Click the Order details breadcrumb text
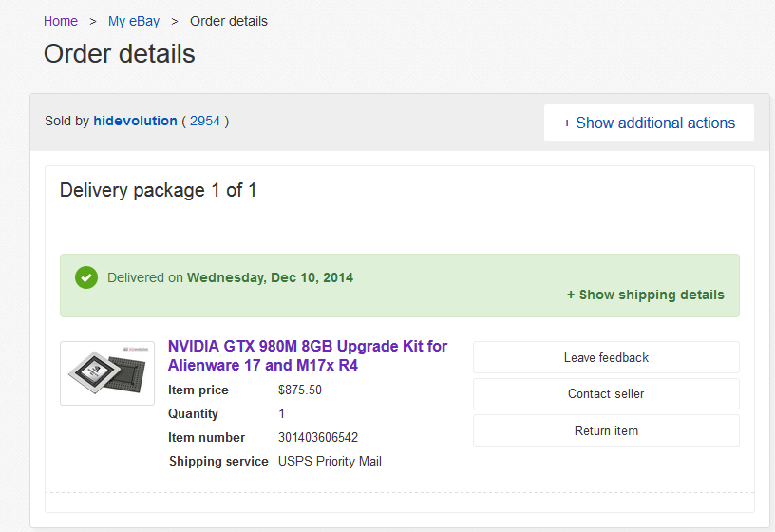This screenshot has height=532, width=775. click(x=229, y=21)
